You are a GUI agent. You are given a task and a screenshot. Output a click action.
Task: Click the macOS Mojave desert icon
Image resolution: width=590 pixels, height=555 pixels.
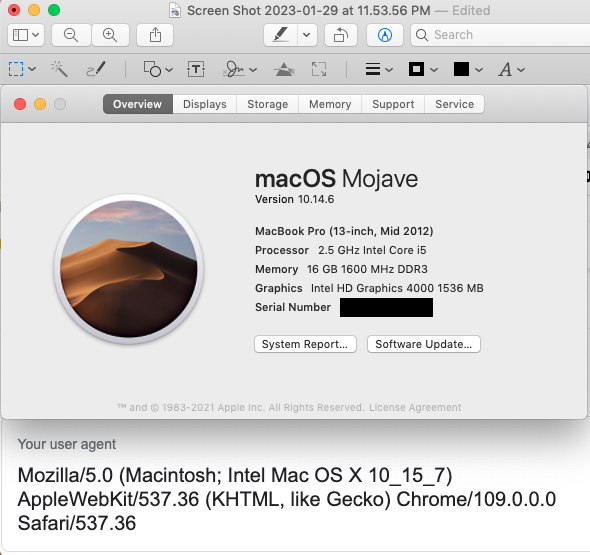(129, 269)
